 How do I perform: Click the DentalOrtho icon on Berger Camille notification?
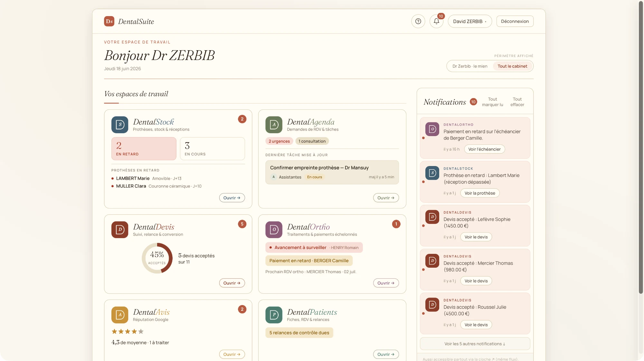[x=432, y=129]
